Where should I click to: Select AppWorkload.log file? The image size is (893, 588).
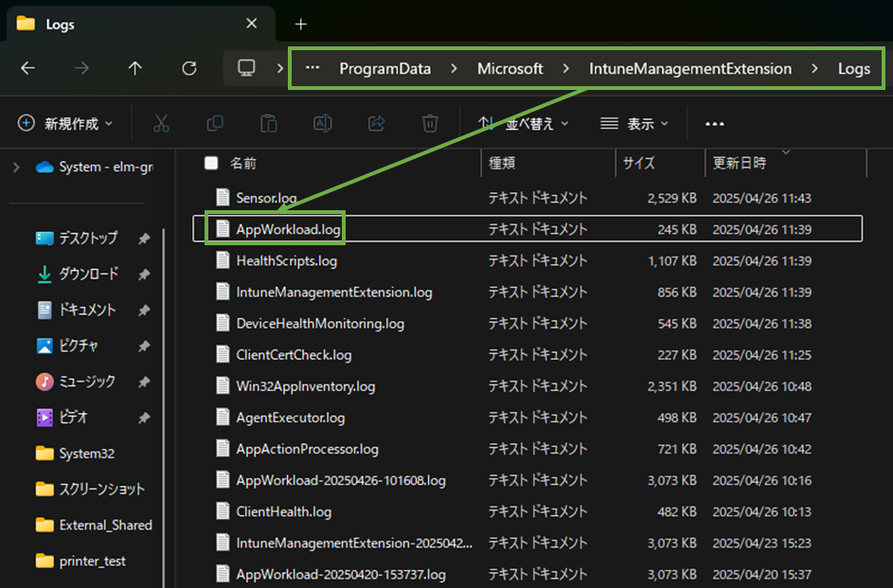click(527, 229)
